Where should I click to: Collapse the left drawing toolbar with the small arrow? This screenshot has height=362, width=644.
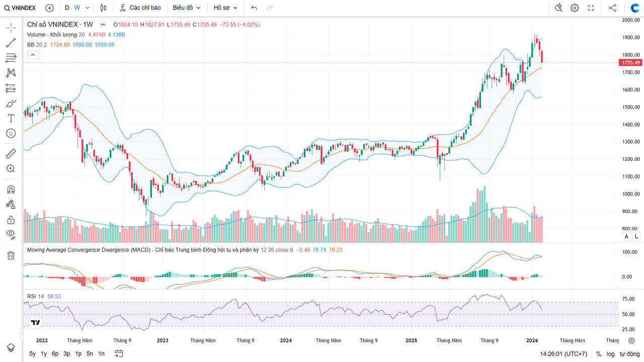(x=22, y=333)
